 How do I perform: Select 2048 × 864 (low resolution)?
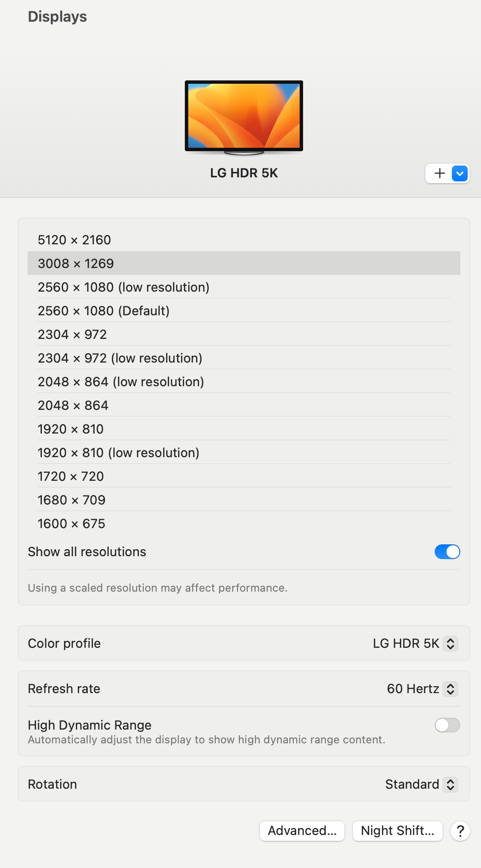(x=121, y=382)
